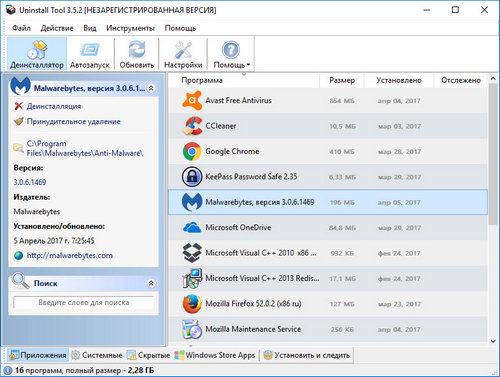This screenshot has width=500, height=377.
Task: Sort list by Установлено column
Action: pyautogui.click(x=399, y=80)
